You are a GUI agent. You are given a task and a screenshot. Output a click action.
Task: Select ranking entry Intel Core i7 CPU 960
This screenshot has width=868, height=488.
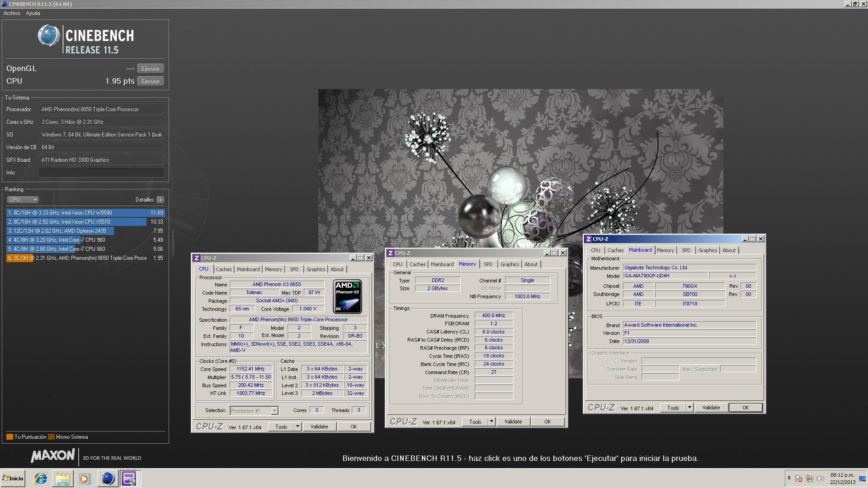(85, 240)
